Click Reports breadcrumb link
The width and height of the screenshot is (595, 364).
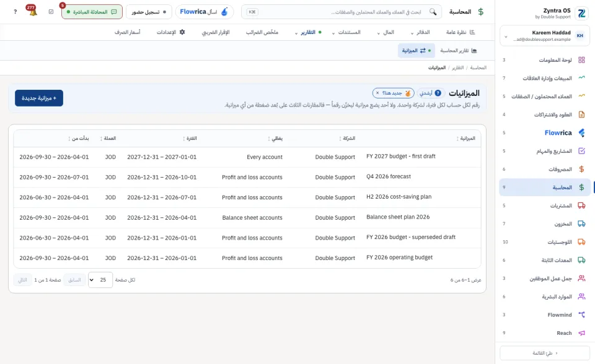(x=457, y=67)
